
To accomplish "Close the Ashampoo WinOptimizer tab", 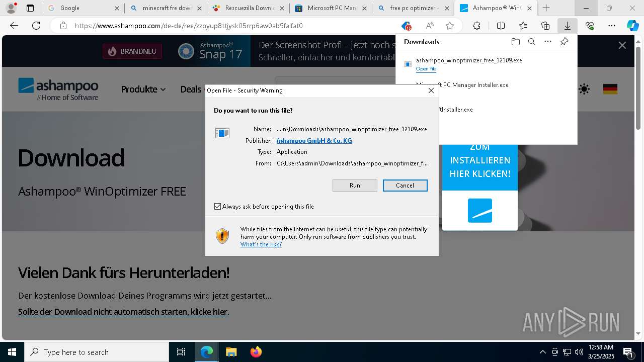I will click(529, 8).
